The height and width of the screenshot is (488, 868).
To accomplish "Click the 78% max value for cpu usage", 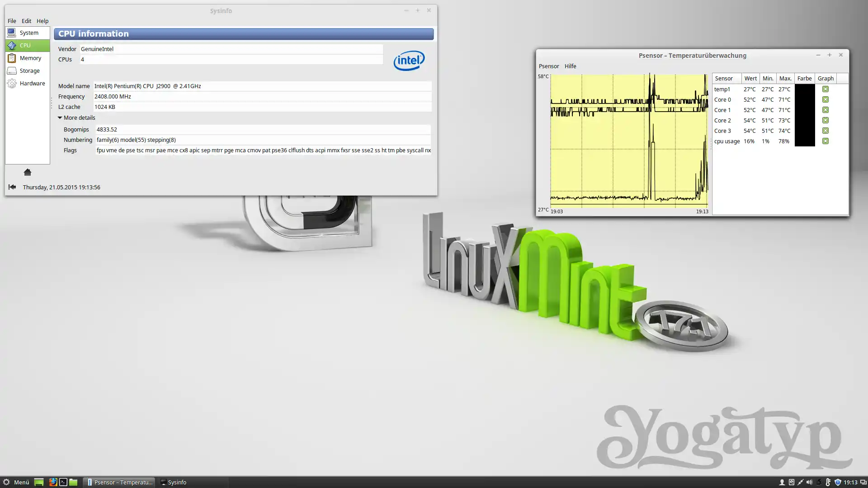I will click(x=784, y=141).
